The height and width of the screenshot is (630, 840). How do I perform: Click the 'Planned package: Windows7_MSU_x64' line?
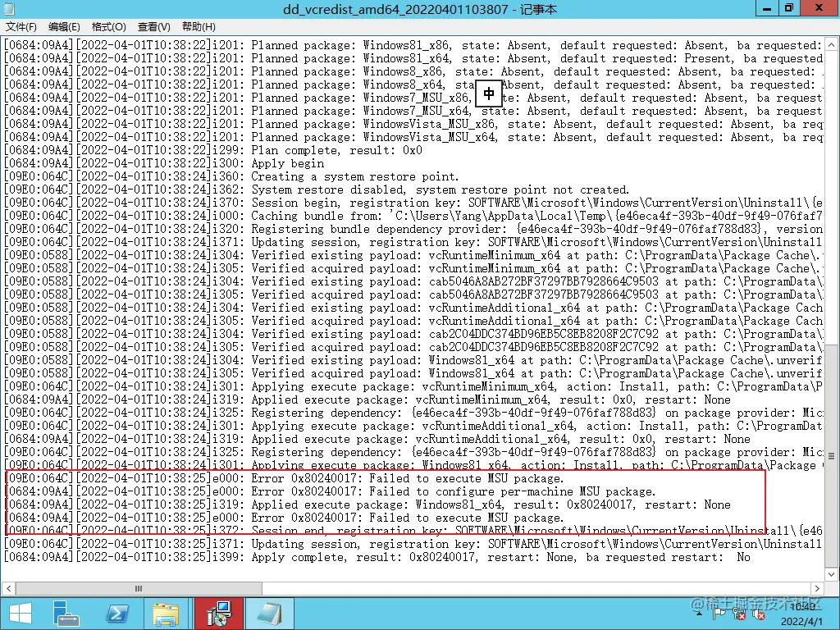click(x=413, y=112)
